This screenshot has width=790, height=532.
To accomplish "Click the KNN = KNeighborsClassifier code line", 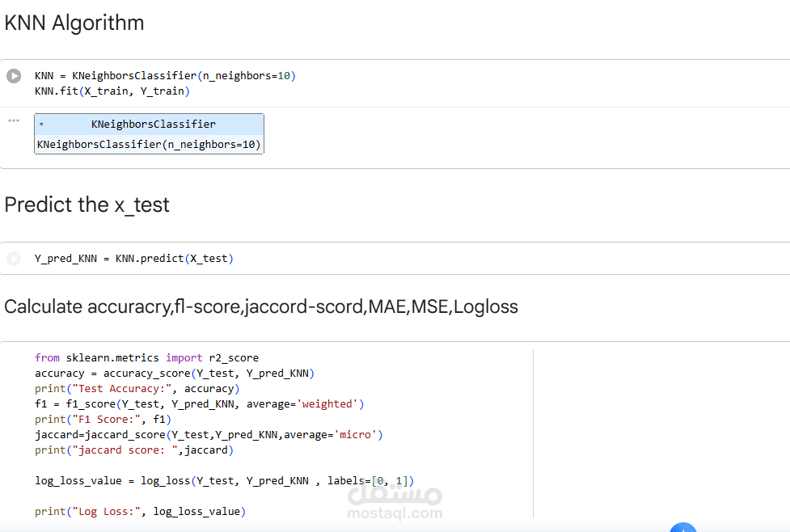I will 165,76.
